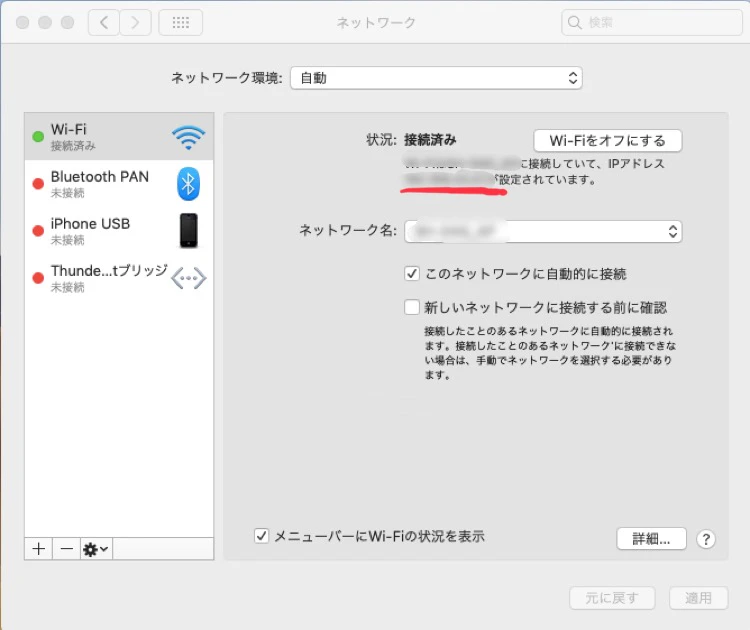Image resolution: width=750 pixels, height=630 pixels.
Task: Click the Bluetooth icon beside Bluetooth PAN
Action: click(188, 184)
